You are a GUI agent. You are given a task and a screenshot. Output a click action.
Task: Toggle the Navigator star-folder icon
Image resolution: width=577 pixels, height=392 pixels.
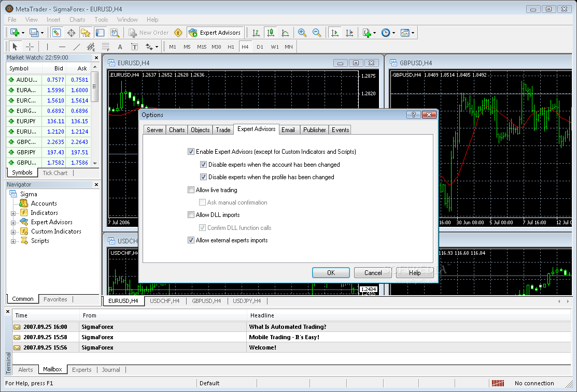tap(86, 33)
